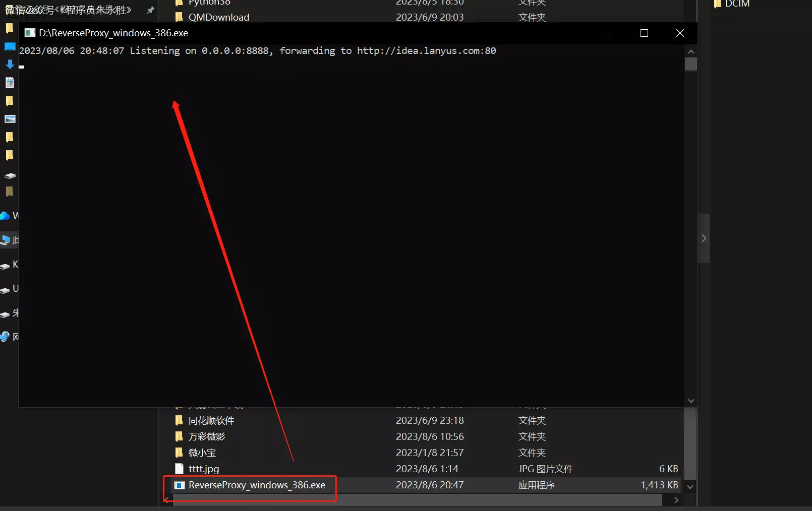Click the console scrollbar's down arrow
Image resolution: width=812 pixels, height=511 pixels.
[x=691, y=401]
